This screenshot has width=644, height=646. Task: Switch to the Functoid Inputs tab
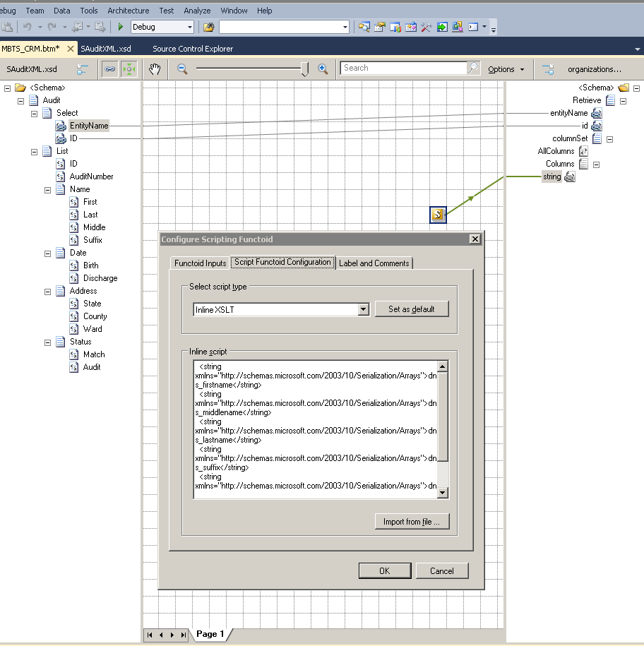(x=201, y=263)
